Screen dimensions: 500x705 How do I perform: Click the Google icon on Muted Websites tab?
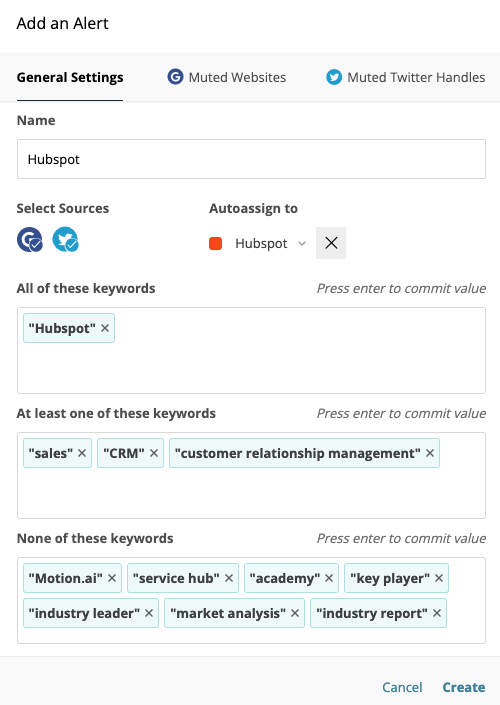click(x=175, y=77)
